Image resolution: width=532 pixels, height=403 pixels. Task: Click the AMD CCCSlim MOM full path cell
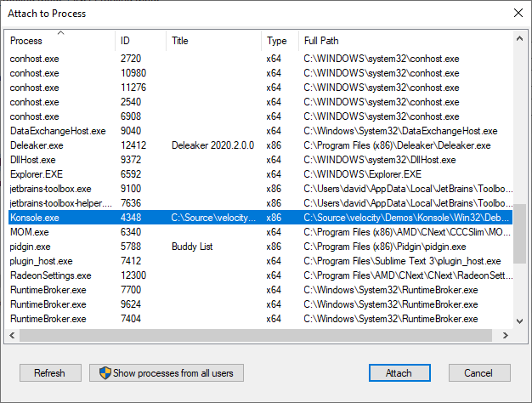[x=408, y=232]
